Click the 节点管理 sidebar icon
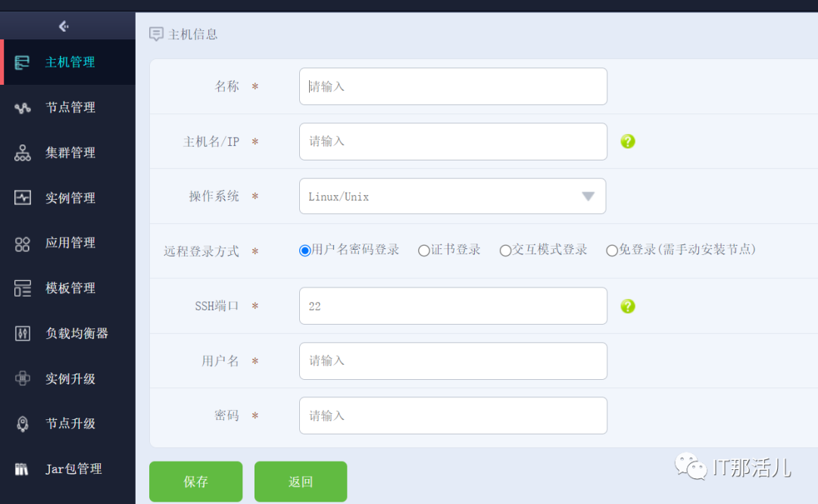Viewport: 818px width, 504px height. [x=23, y=108]
